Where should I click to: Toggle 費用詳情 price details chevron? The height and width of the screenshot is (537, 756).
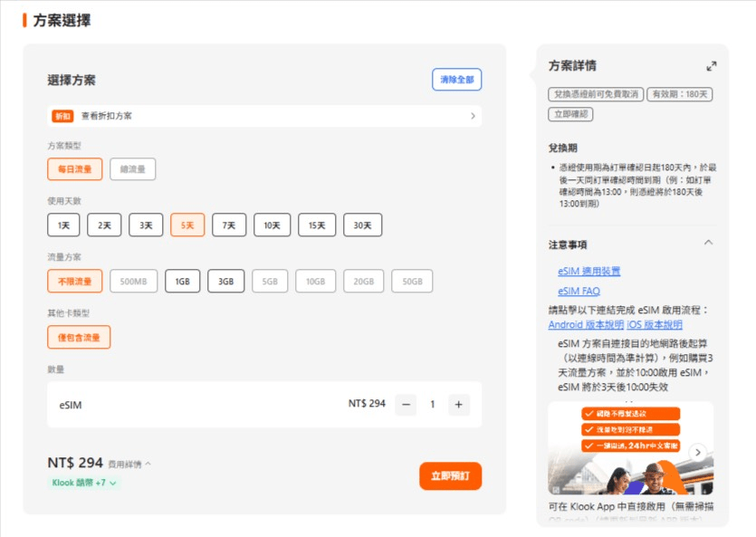coord(148,464)
